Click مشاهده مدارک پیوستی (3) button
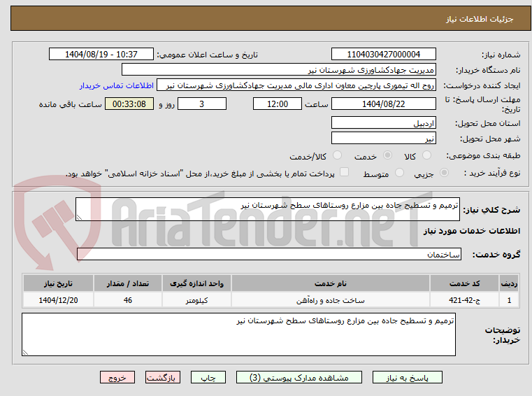The width and height of the screenshot is (532, 396). point(299,377)
